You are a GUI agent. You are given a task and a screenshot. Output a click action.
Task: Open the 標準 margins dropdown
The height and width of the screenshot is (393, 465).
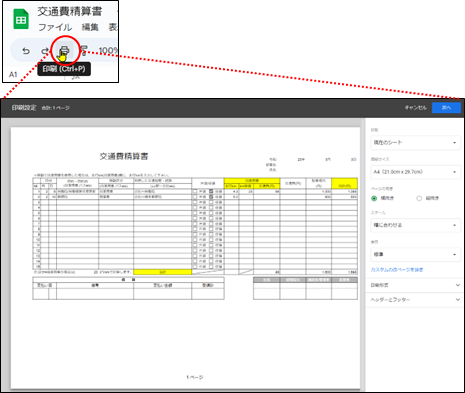(415, 254)
